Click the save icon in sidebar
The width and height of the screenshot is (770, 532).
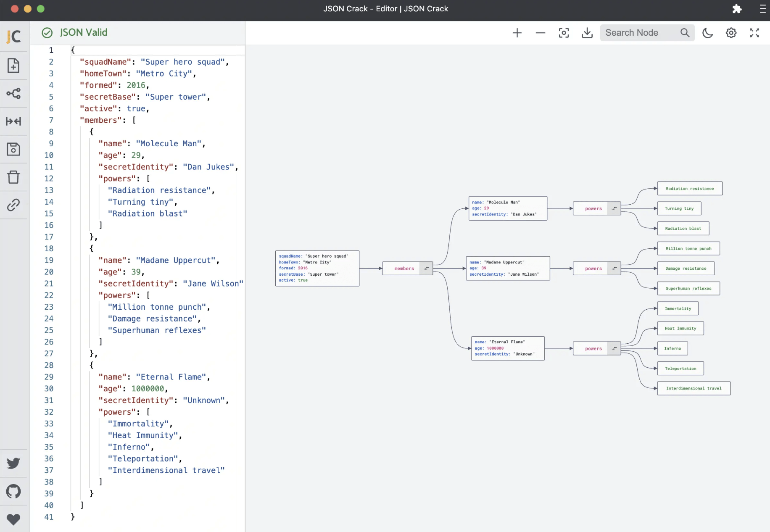(13, 149)
